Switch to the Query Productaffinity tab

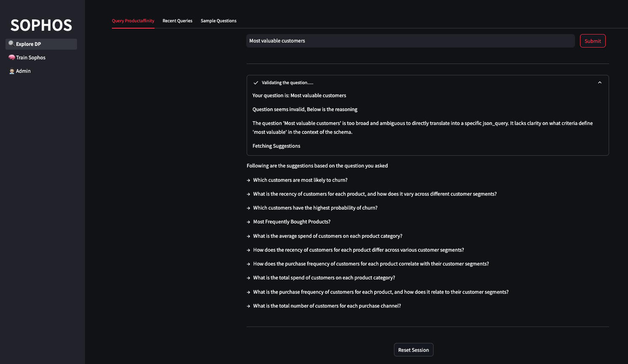[x=133, y=21]
